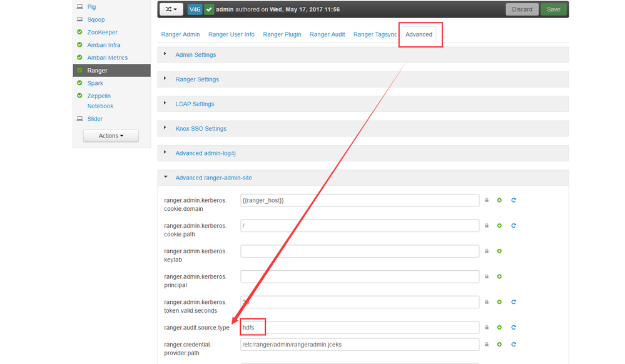Click lock icon for cookie.domain property
The height and width of the screenshot is (364, 625).
pos(487,200)
